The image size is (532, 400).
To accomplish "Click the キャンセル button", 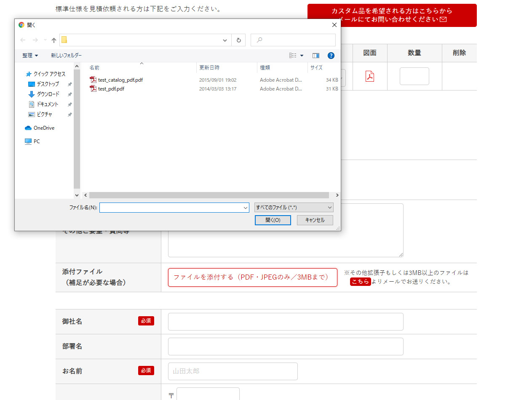I will pyautogui.click(x=315, y=220).
